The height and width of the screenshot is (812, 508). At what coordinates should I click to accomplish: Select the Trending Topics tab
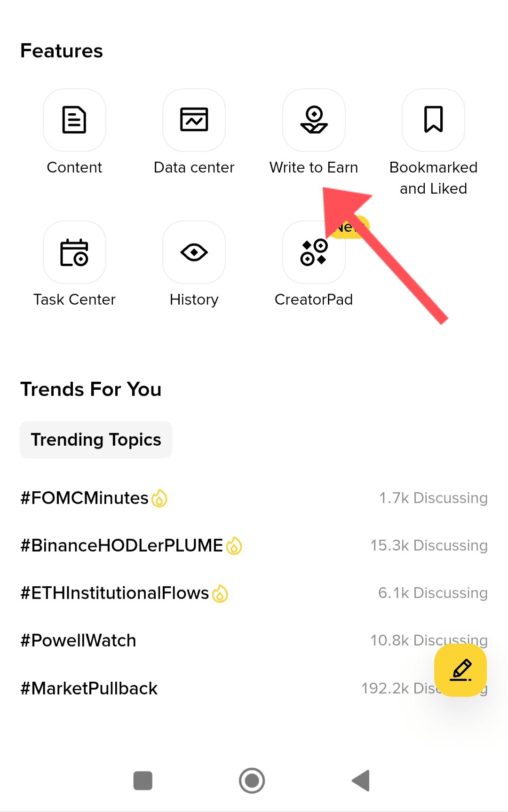[x=96, y=440]
